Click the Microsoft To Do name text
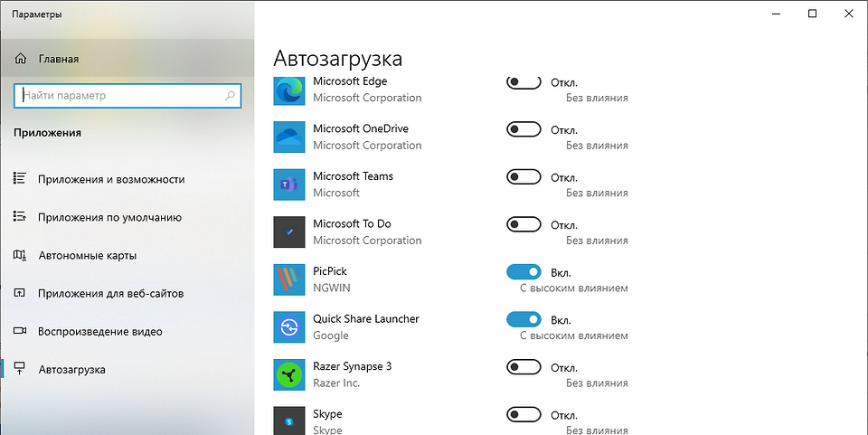868x435 pixels. (x=352, y=224)
